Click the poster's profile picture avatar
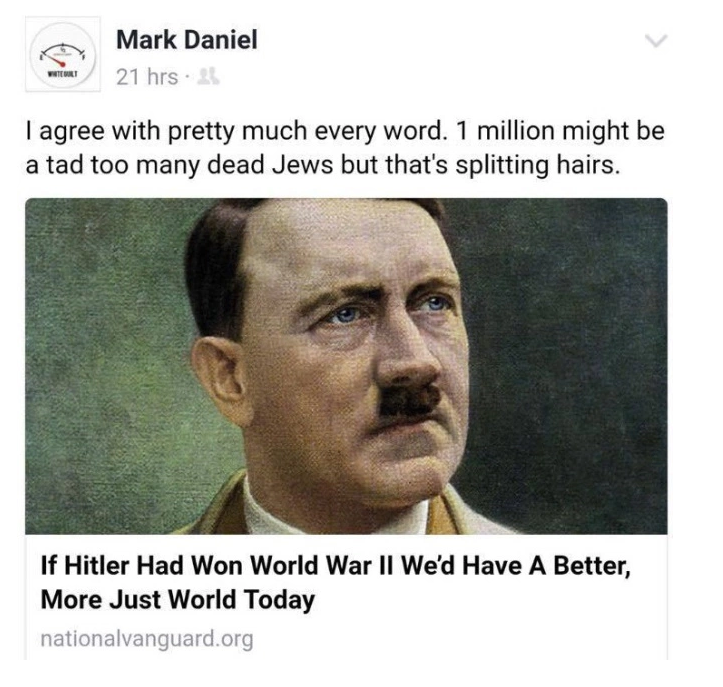This screenshot has height=687, width=723. (x=63, y=54)
